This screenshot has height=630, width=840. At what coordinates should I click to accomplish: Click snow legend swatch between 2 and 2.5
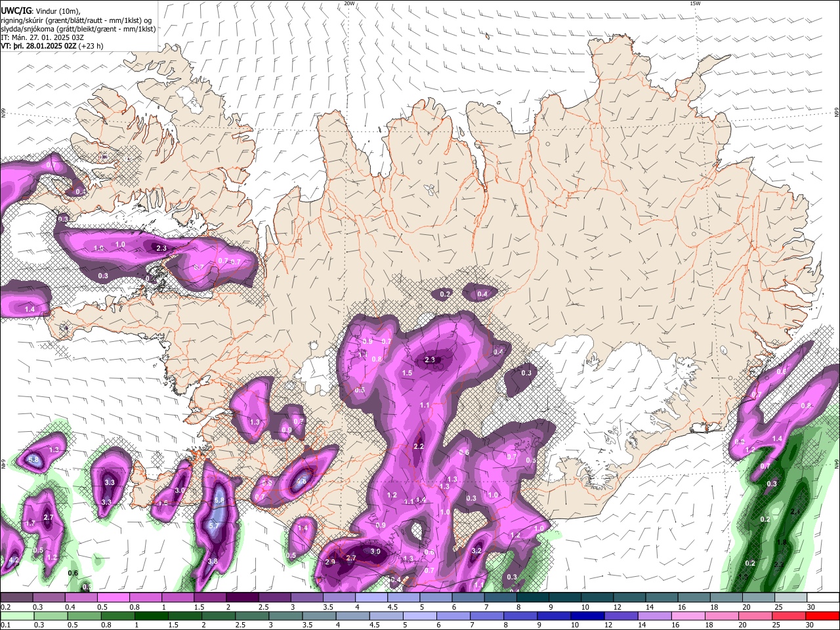point(242,597)
